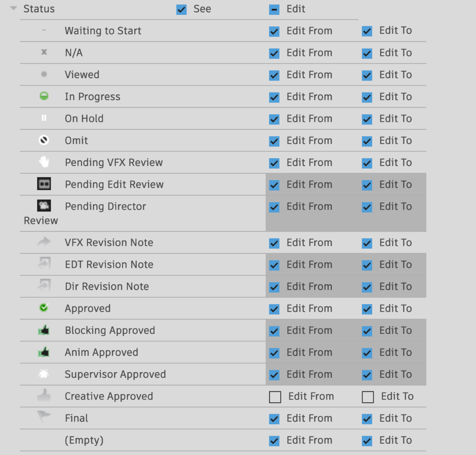Select the Blocking Approved thumbs-up icon

(x=43, y=330)
